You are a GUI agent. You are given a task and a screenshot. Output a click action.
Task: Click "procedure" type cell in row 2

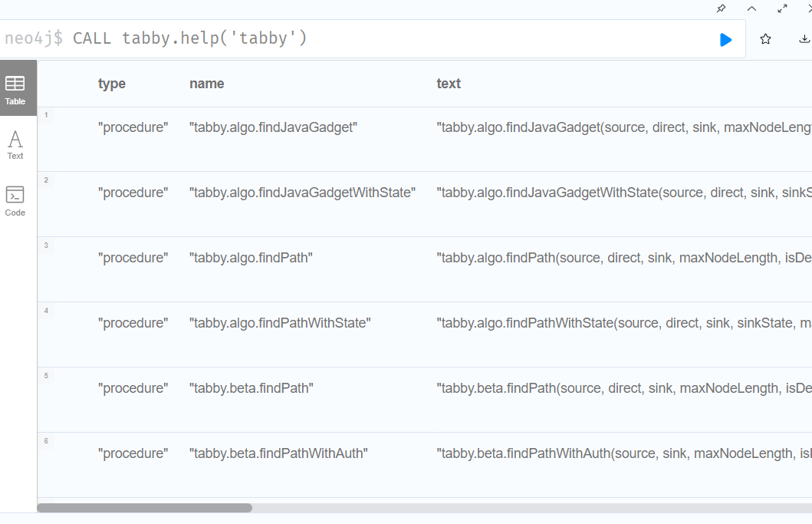(133, 193)
